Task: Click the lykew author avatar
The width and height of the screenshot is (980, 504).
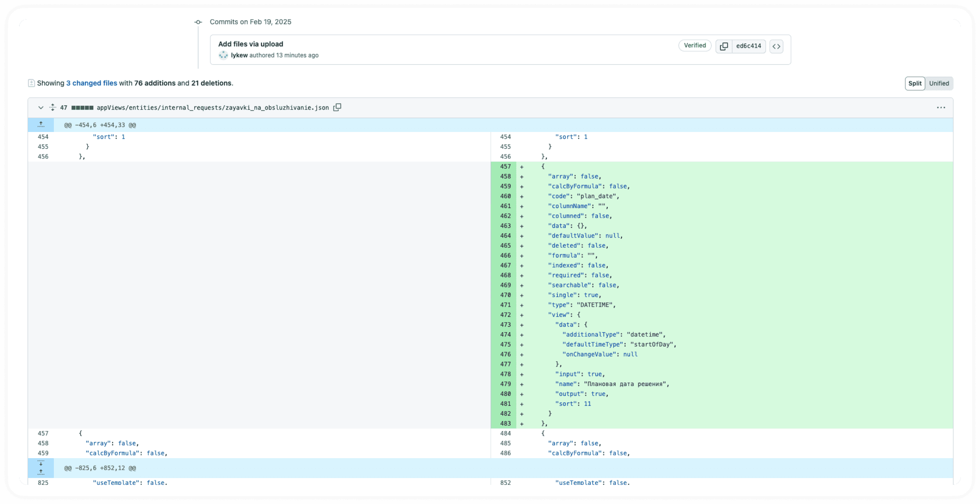Action: pos(223,55)
